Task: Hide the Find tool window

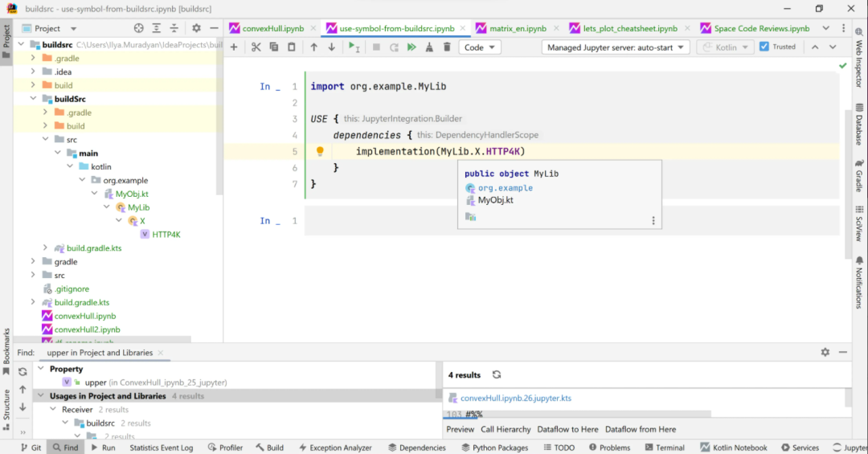Action: [x=843, y=352]
